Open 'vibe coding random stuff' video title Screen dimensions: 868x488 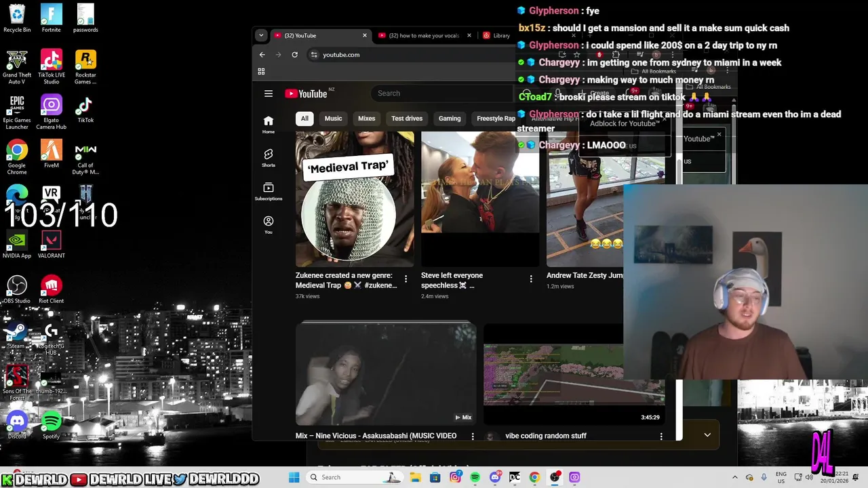(x=546, y=436)
